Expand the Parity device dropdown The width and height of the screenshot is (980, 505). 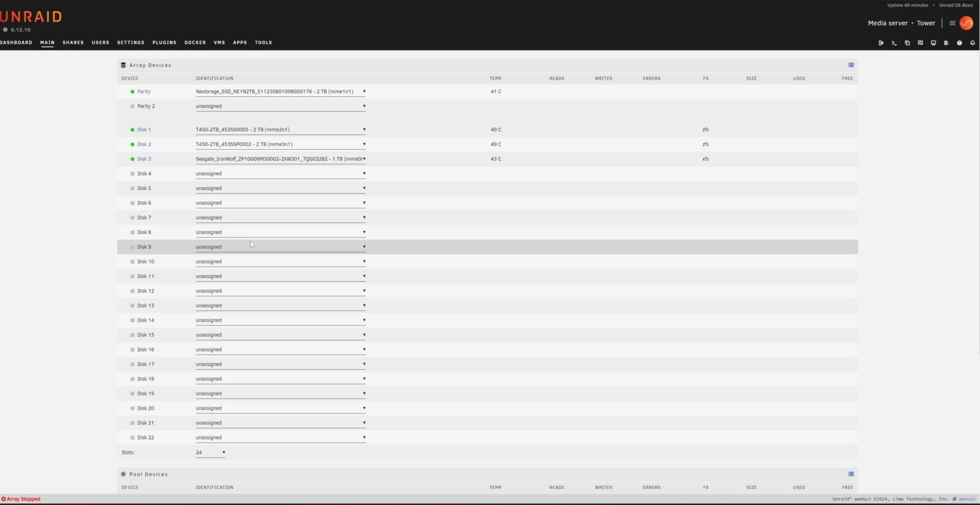click(280, 92)
